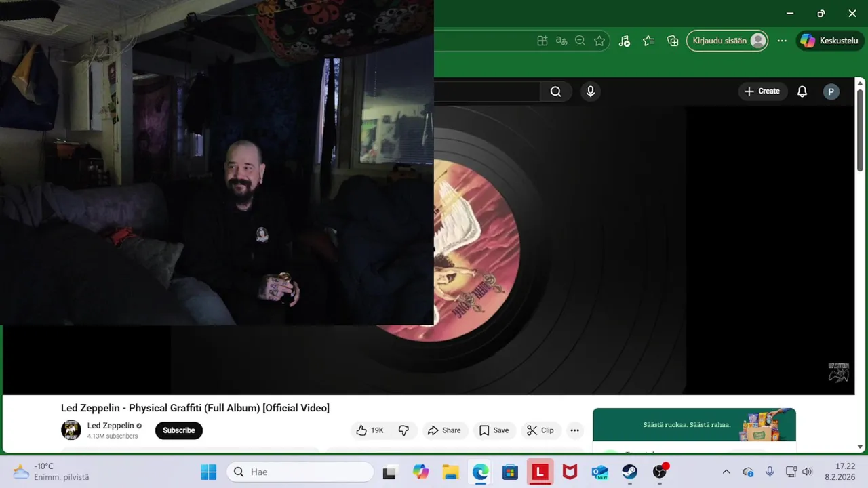868x488 pixels.
Task: Open Microsoft Store from taskbar
Action: pos(510,472)
